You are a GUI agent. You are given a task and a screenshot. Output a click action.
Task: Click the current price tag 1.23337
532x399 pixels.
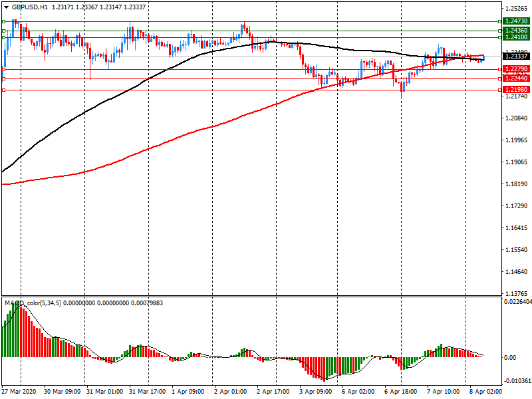[x=516, y=57]
